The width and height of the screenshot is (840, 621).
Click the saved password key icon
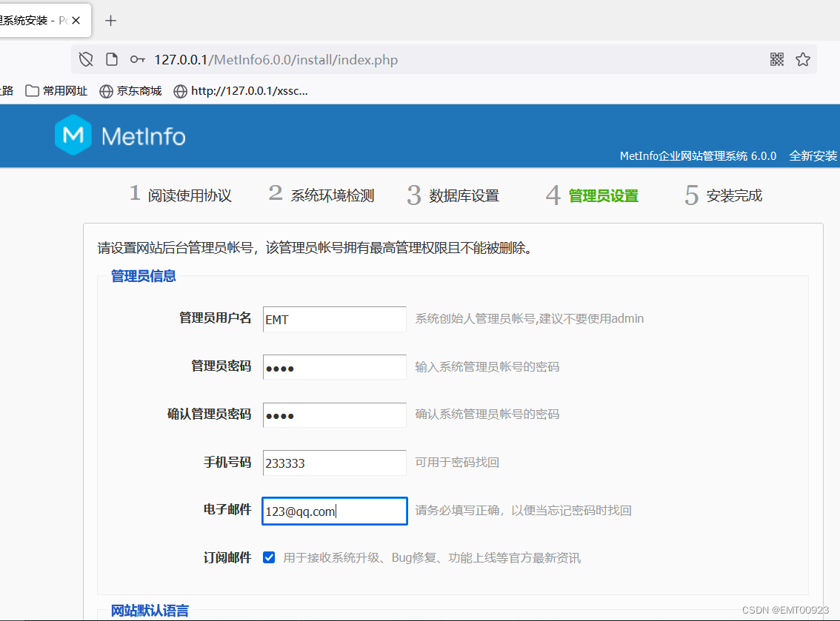(x=137, y=59)
